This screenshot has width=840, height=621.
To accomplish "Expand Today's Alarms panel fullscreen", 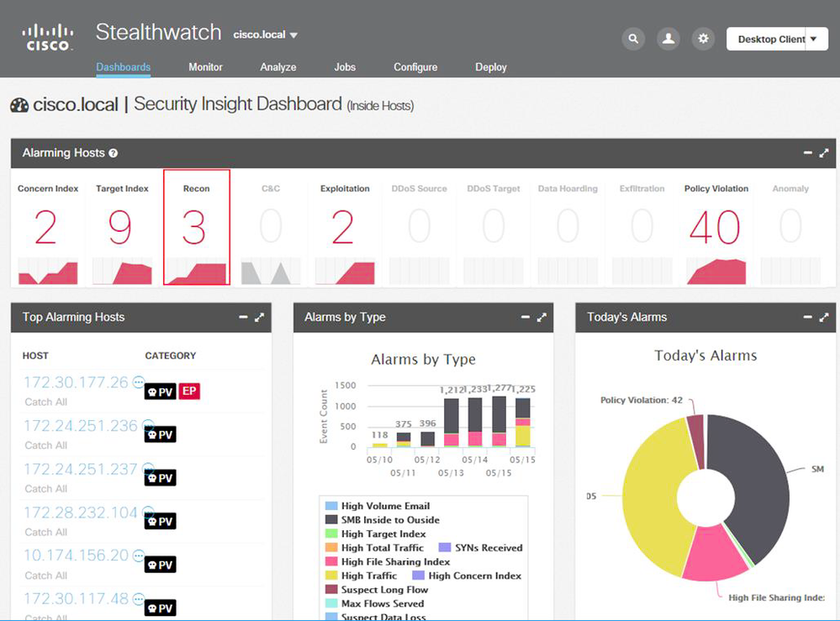I will point(824,317).
